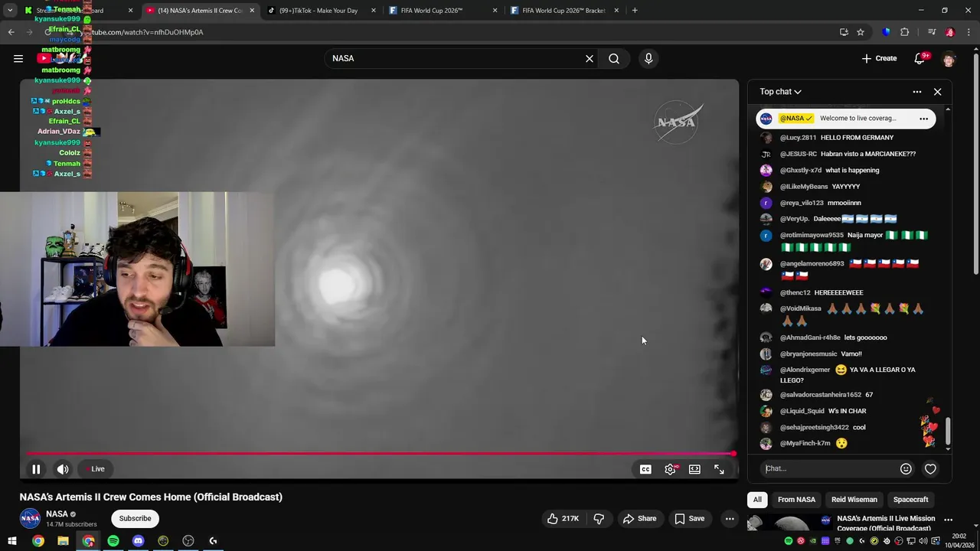Like the video (217K)
980x551 pixels.
[563, 518]
